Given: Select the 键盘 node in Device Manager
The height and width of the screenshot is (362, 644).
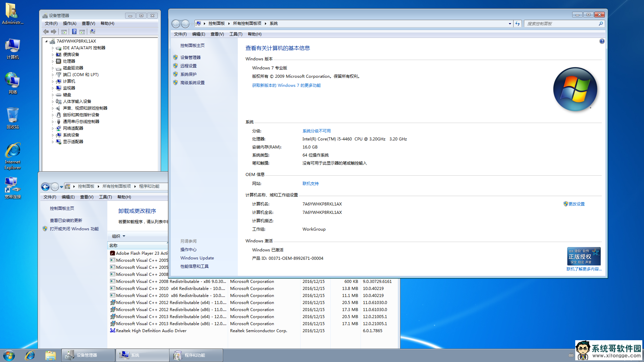Looking at the screenshot, I should (67, 95).
